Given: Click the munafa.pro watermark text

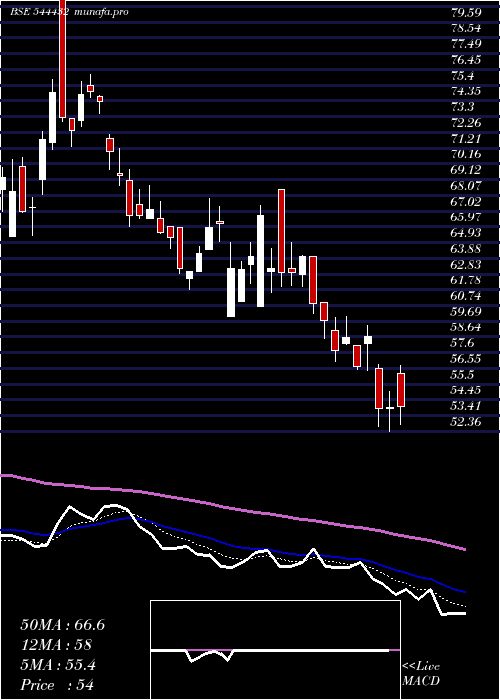Looking at the screenshot, I should (102, 12).
